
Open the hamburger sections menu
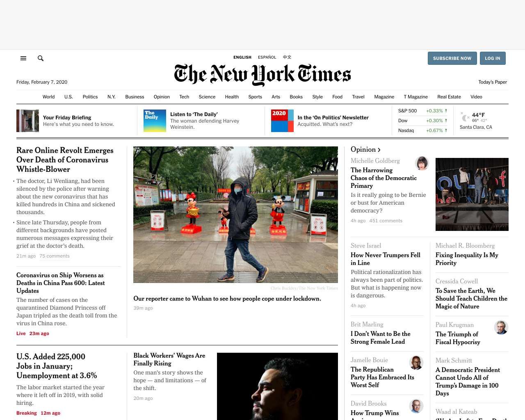pos(23,58)
